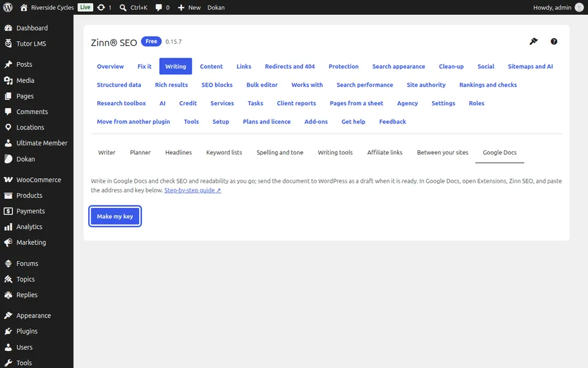
Task: Click the Posts pushpin icon
Action: (8, 64)
